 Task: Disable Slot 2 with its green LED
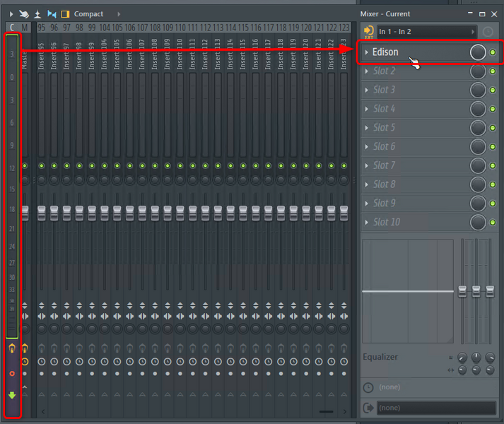click(493, 71)
